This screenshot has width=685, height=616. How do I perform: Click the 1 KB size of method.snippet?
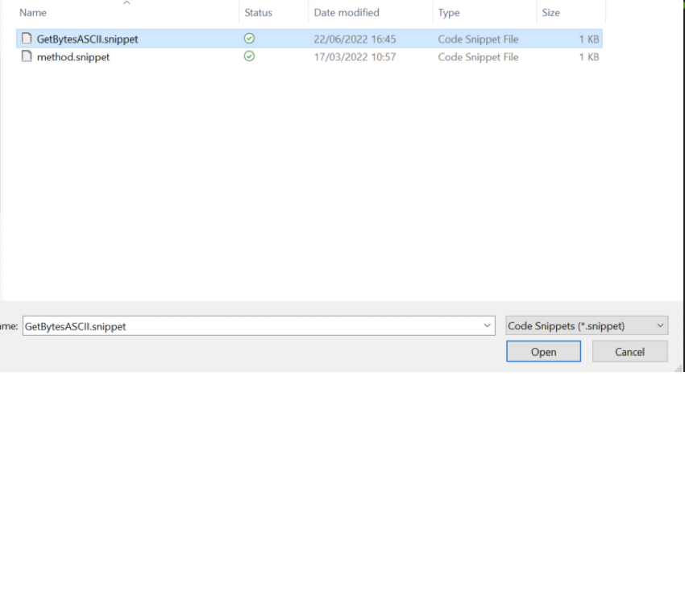(x=589, y=57)
